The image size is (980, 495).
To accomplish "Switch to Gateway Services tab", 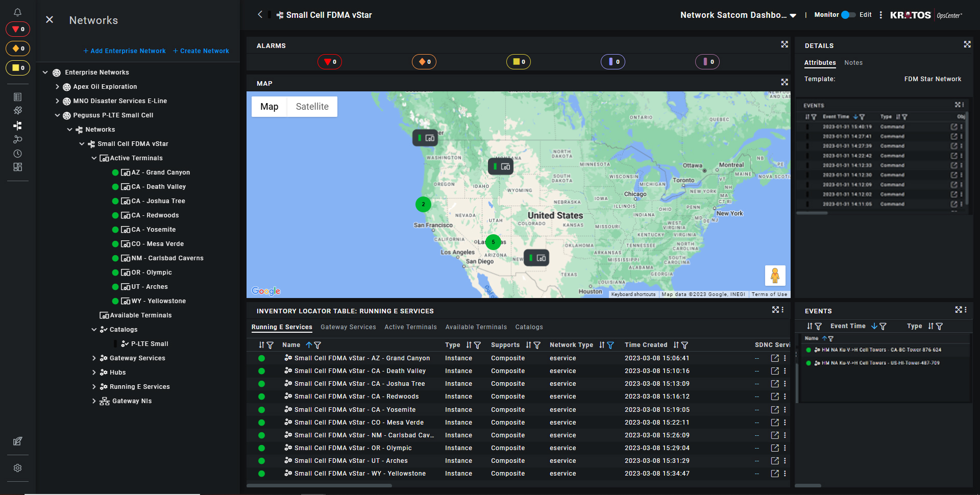I will click(348, 327).
